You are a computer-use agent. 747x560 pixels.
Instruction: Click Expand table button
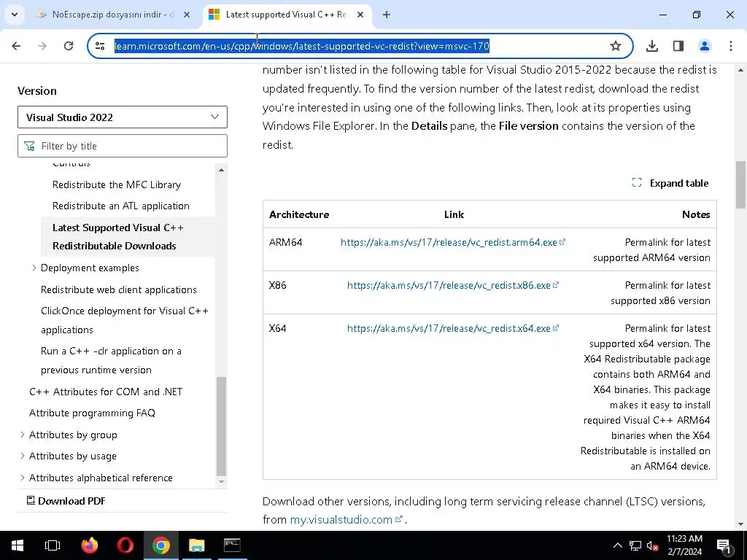(x=670, y=183)
